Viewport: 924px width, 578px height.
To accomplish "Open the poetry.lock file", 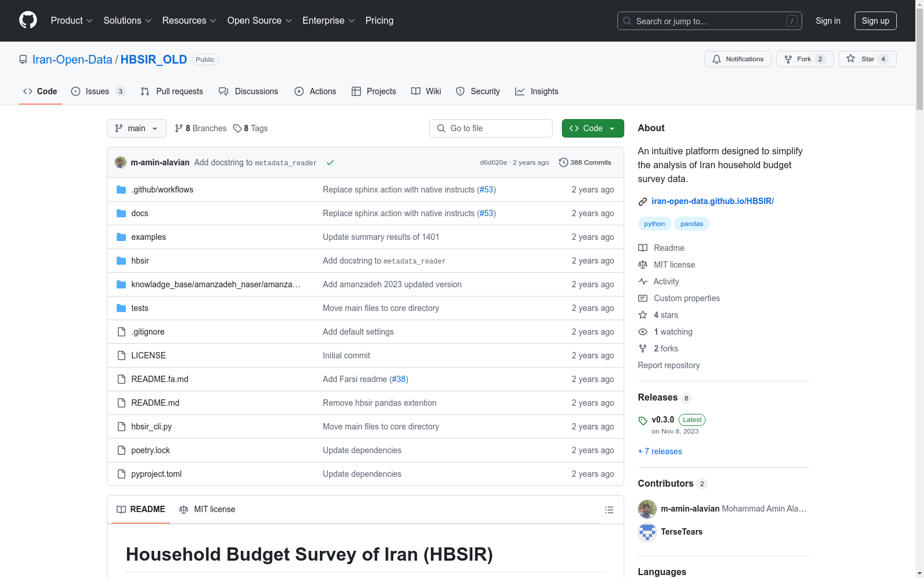I will (x=151, y=450).
